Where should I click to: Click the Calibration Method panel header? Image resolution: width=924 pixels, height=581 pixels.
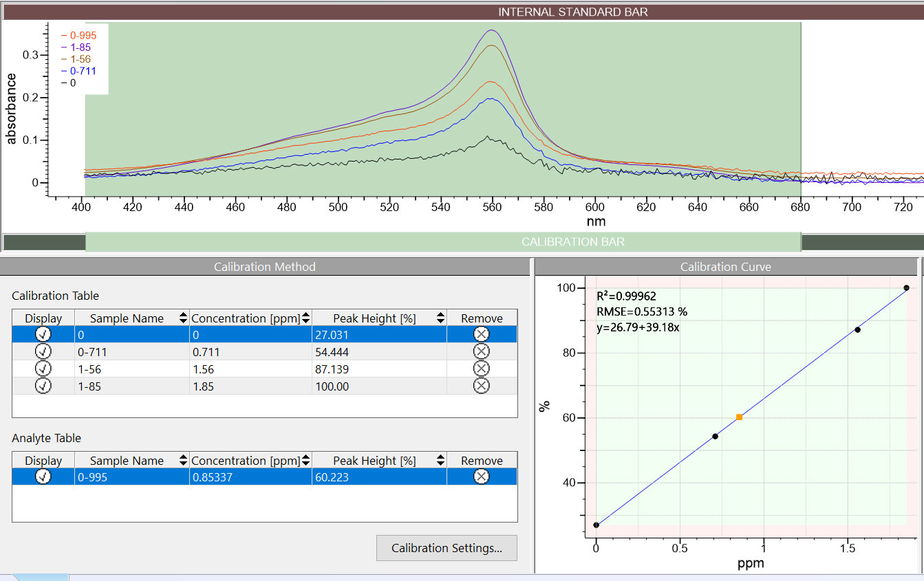(264, 267)
